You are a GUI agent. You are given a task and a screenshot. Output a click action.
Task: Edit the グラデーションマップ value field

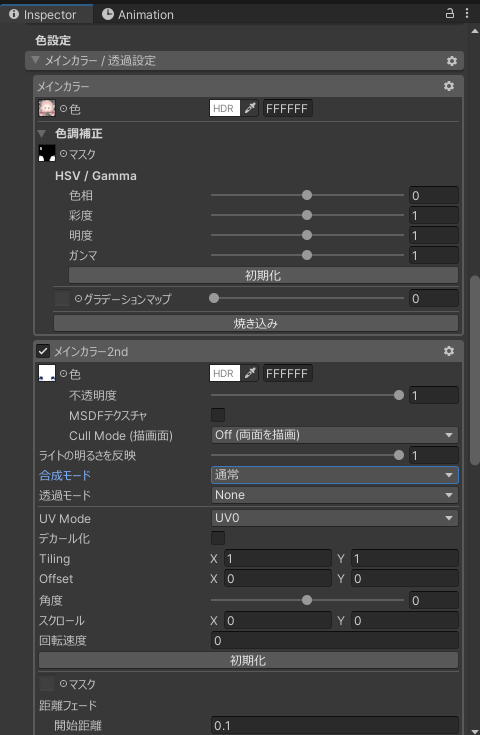pos(434,298)
